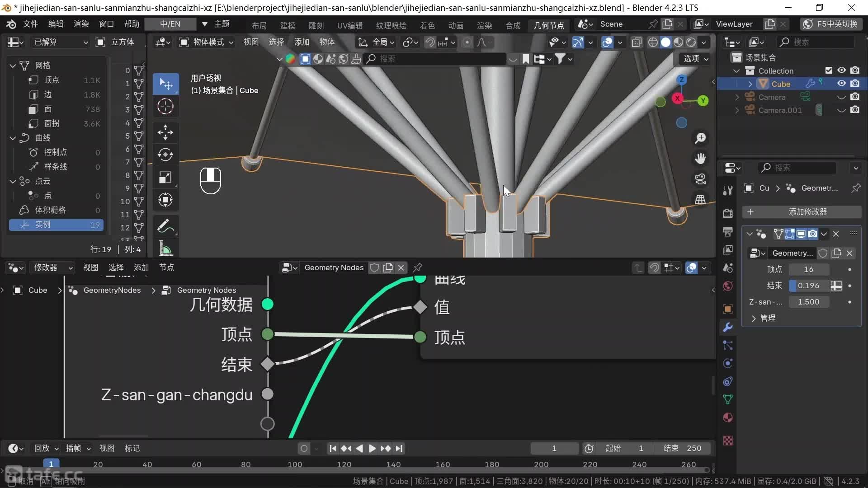Collapse the 网格 tree in spreadsheet
The image size is (868, 488).
(x=13, y=66)
